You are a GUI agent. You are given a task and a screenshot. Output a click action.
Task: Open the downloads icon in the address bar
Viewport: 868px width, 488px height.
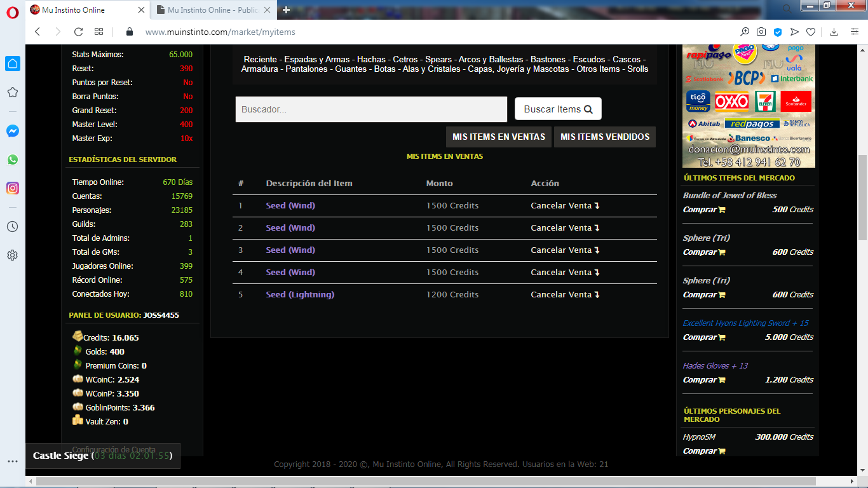(x=834, y=32)
